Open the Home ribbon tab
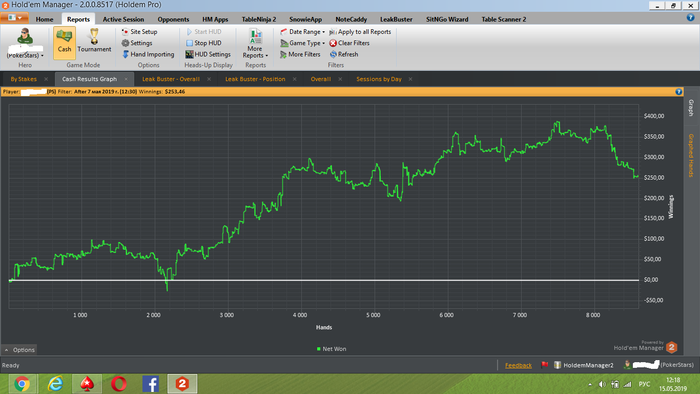 [44, 19]
